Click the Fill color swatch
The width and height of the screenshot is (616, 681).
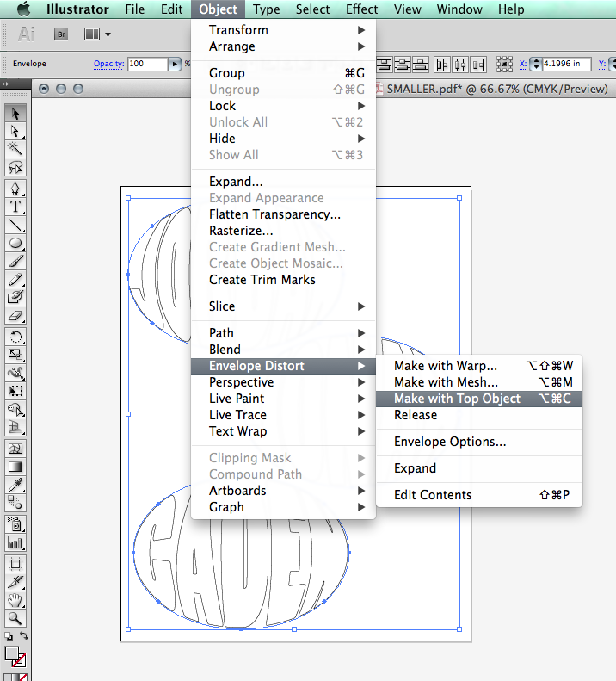tap(11, 654)
